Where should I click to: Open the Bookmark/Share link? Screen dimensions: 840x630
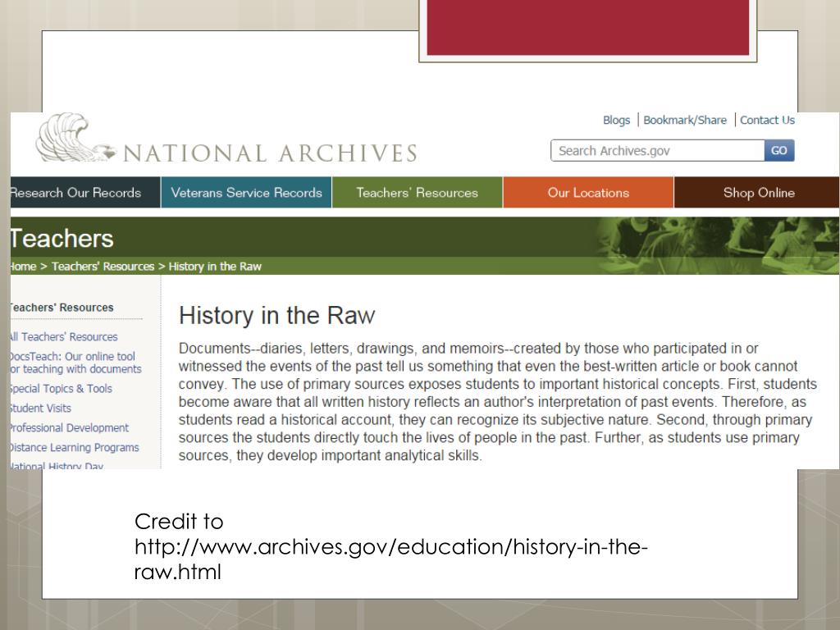pos(685,120)
